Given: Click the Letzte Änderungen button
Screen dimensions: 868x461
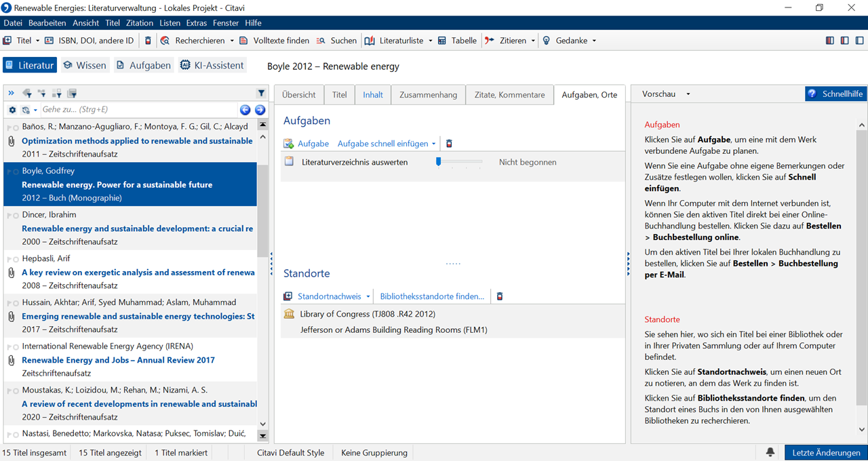Looking at the screenshot, I should point(826,452).
